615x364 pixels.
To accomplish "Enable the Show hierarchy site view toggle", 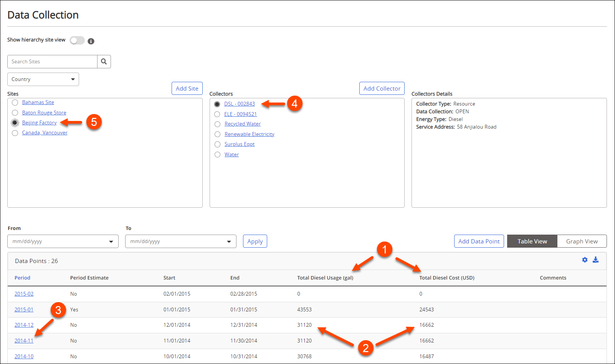I will click(77, 40).
